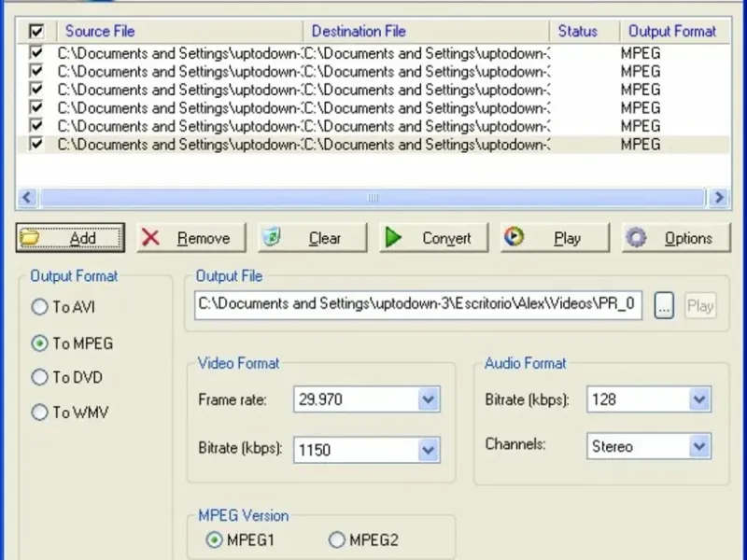747x560 pixels.
Task: Select the To DVD radio button
Action: click(39, 377)
